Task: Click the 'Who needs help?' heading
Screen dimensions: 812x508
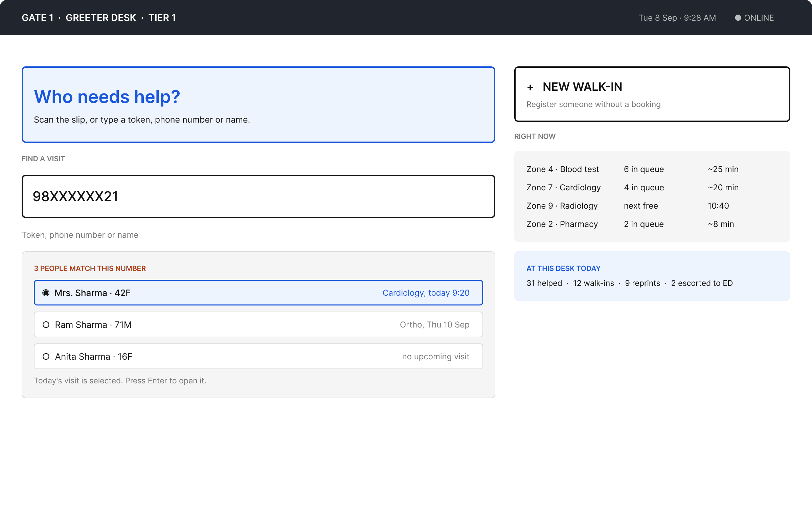Action: point(107,97)
